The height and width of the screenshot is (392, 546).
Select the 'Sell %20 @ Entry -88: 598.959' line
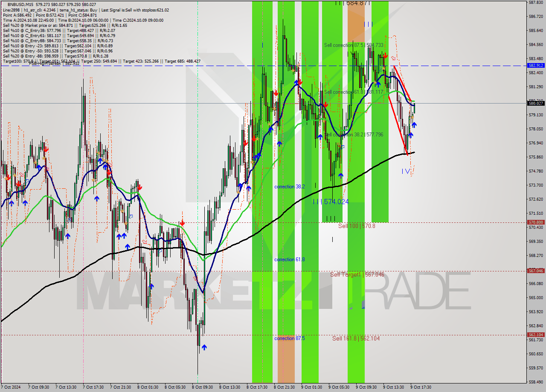(55, 56)
